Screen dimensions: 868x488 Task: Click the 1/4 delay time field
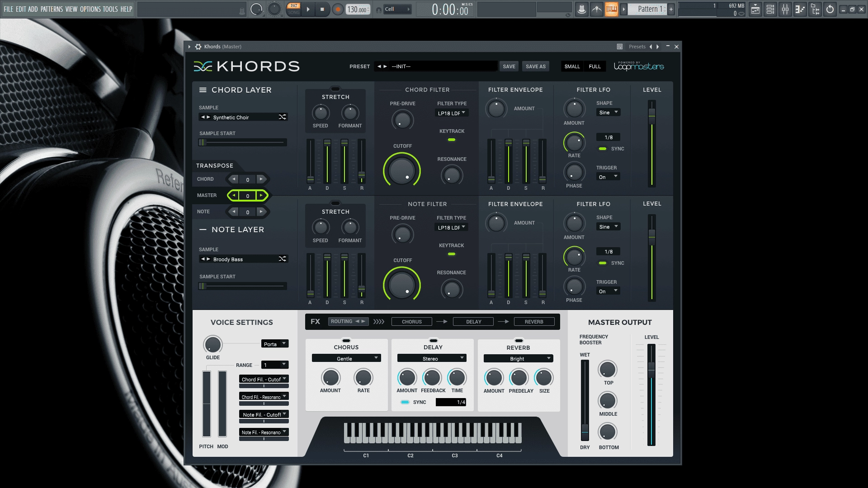coord(451,402)
